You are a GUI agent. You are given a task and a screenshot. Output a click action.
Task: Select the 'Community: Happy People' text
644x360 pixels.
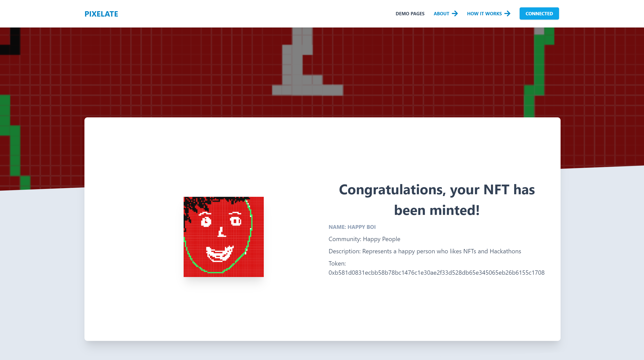pyautogui.click(x=364, y=239)
